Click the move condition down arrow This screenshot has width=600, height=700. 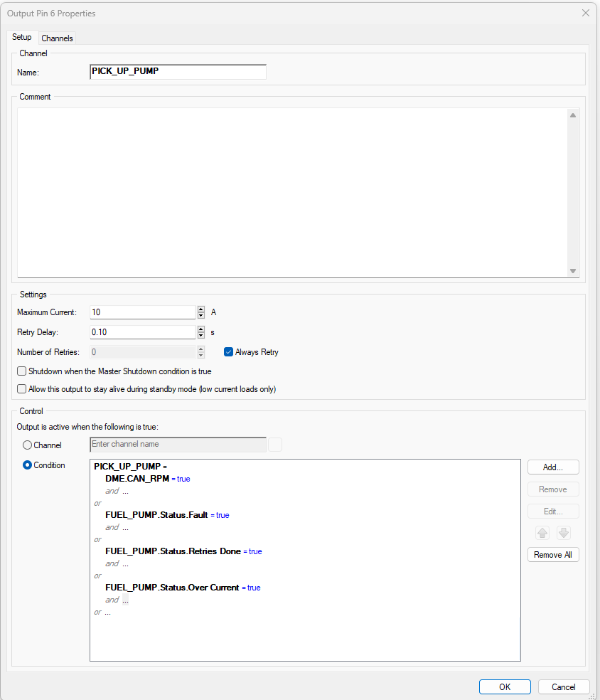[x=563, y=533]
